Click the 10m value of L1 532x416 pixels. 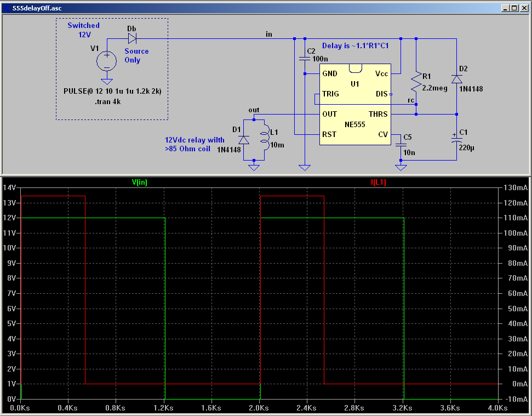click(277, 145)
